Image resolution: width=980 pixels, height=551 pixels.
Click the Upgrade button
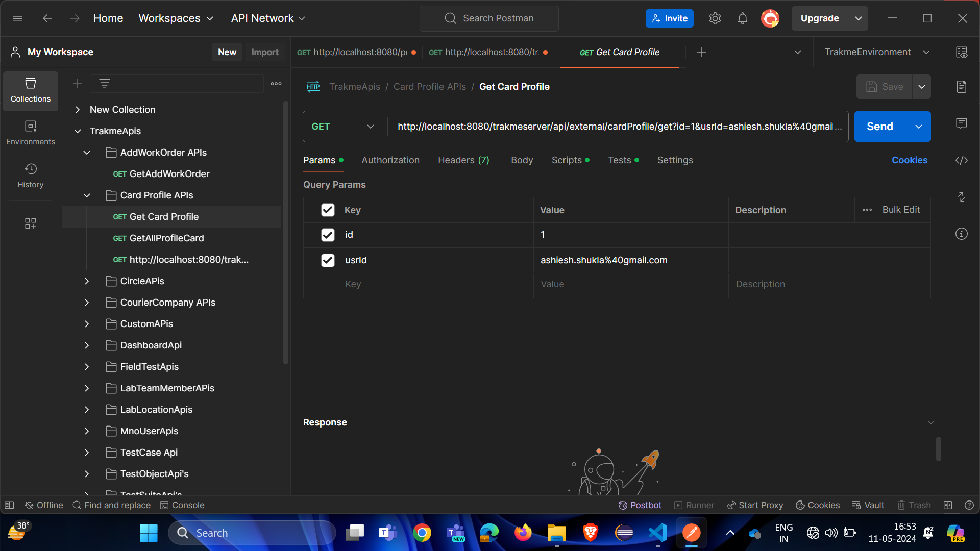tap(820, 18)
